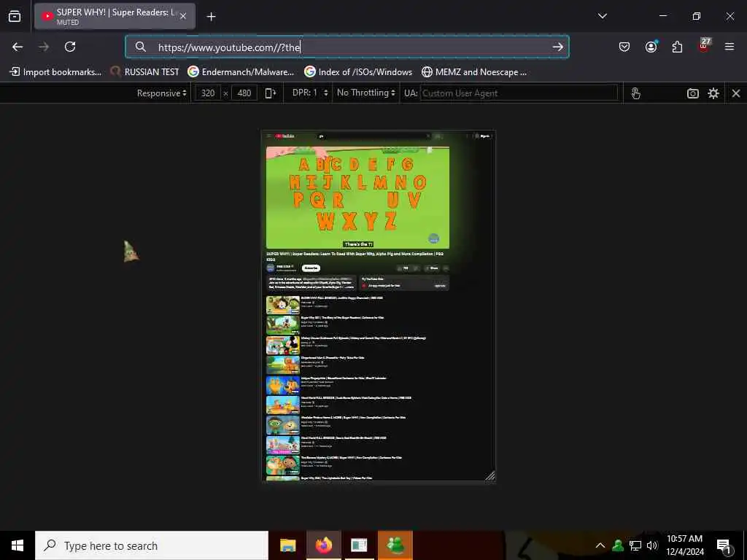This screenshot has width=747, height=560.
Task: Click the Windows taskbar search box
Action: point(152,545)
